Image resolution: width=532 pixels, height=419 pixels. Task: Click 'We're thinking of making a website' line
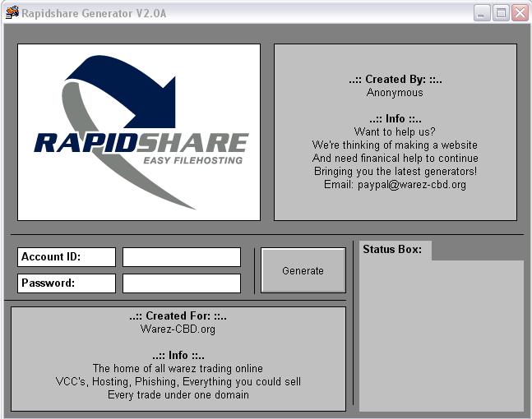tap(395, 145)
